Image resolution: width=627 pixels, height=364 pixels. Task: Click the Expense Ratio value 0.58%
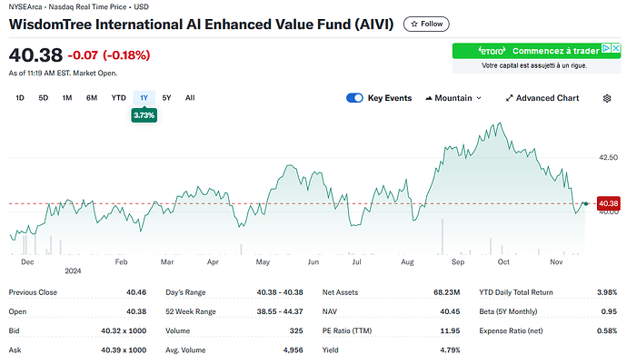point(607,330)
